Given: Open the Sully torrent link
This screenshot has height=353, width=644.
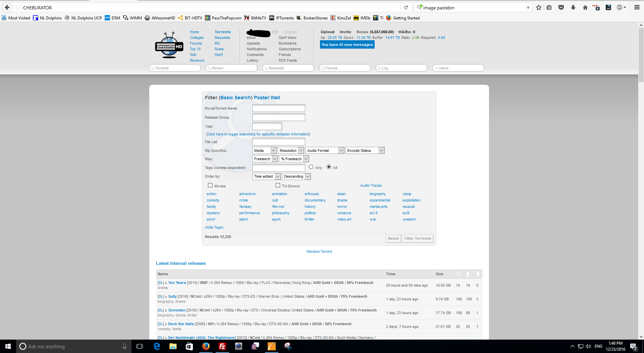Looking at the screenshot, I should pyautogui.click(x=172, y=296).
